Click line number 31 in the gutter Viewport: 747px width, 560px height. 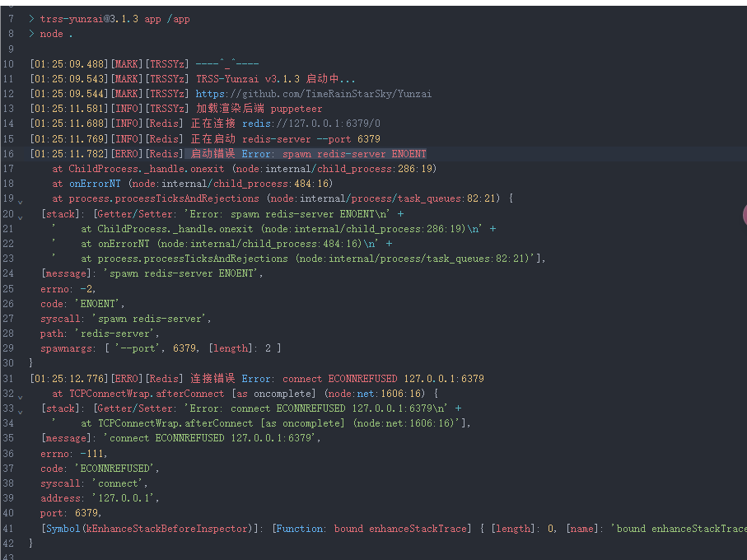8,379
